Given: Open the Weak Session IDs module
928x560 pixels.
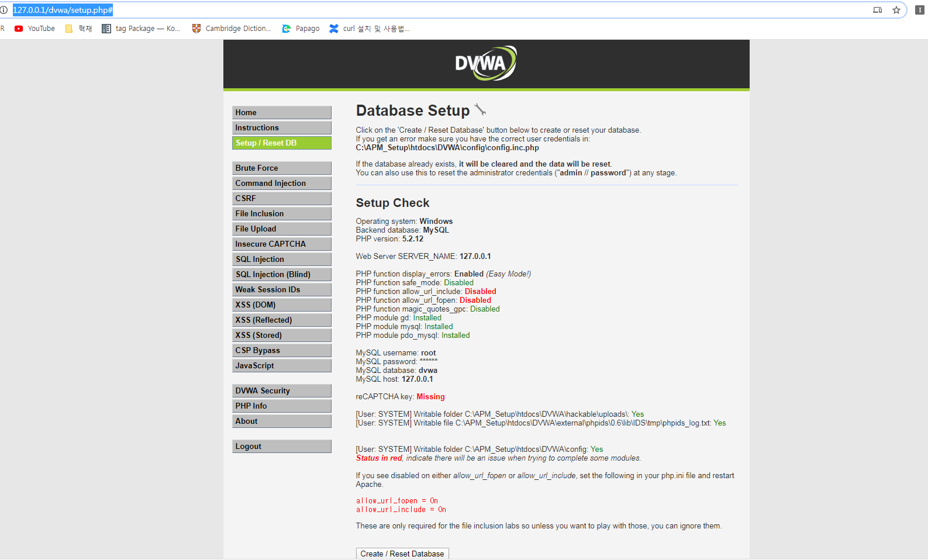Looking at the screenshot, I should (x=282, y=289).
